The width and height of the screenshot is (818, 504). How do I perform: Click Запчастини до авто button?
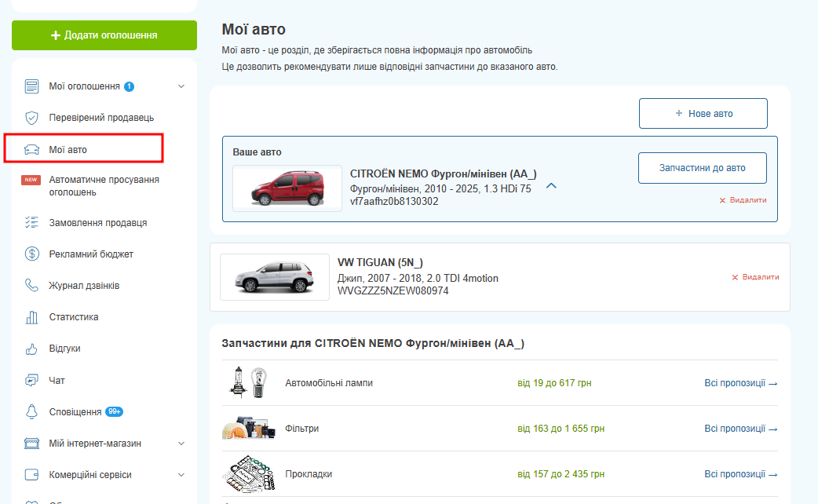coord(702,168)
